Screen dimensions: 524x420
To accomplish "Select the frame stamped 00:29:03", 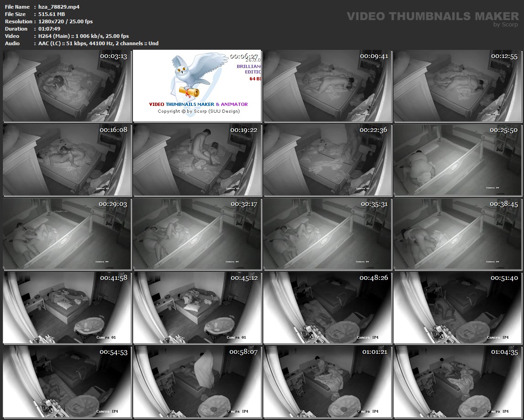I will click(67, 234).
